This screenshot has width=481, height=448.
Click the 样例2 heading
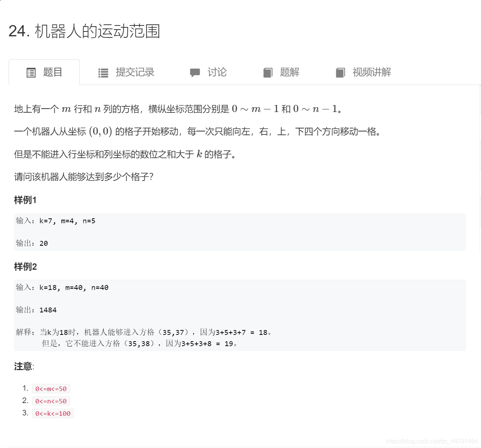(x=25, y=267)
